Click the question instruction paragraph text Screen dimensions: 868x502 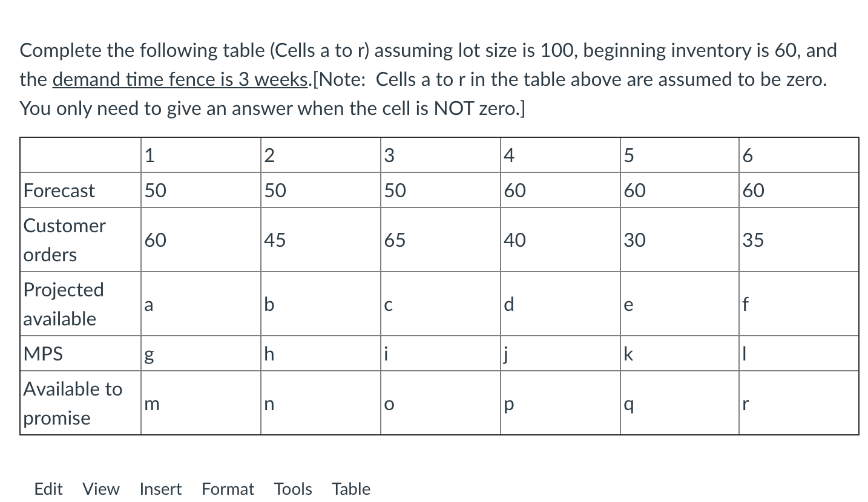(424, 79)
